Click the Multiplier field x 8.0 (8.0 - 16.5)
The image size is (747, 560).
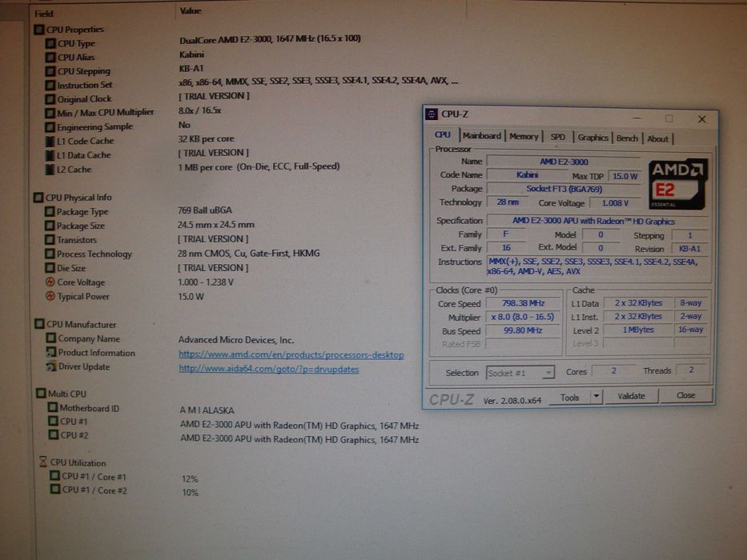523,317
